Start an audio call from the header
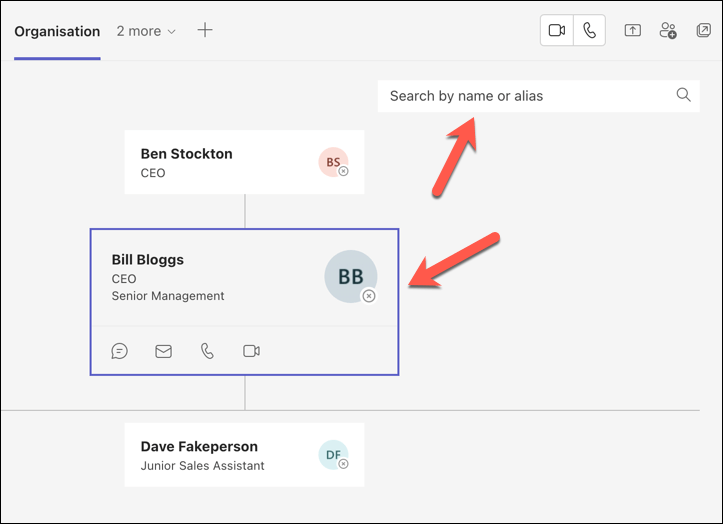 pos(590,30)
